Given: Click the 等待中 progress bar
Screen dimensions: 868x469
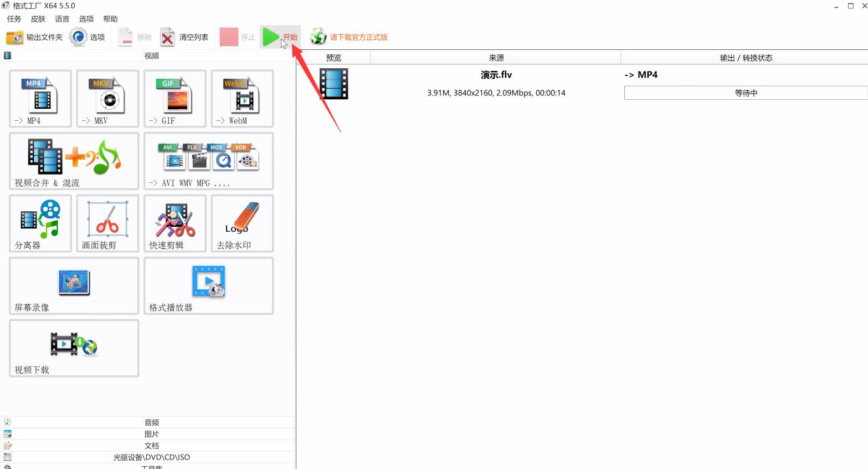Looking at the screenshot, I should (x=746, y=93).
